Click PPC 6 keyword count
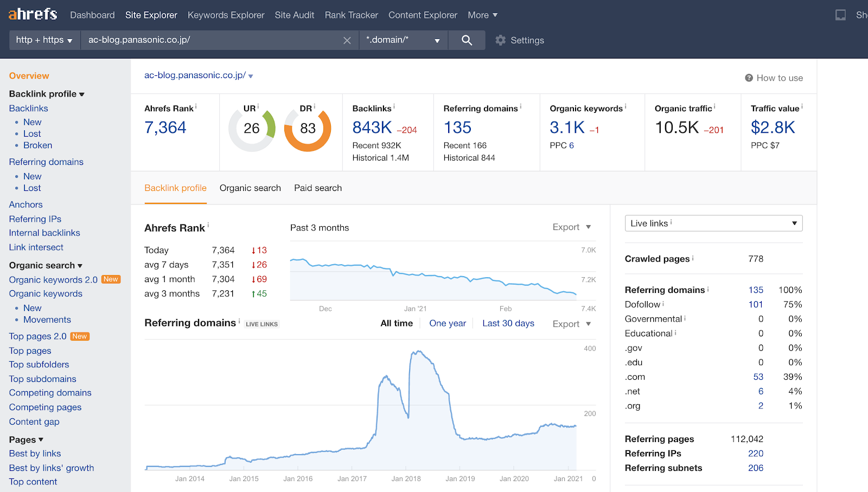Viewport: 868px width, 492px height. point(571,145)
